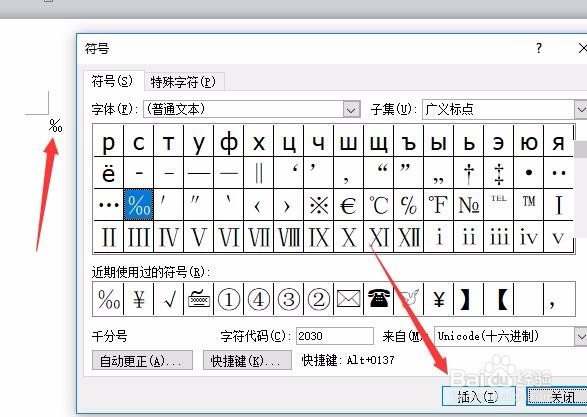Click the 关闭 close button

point(557,396)
